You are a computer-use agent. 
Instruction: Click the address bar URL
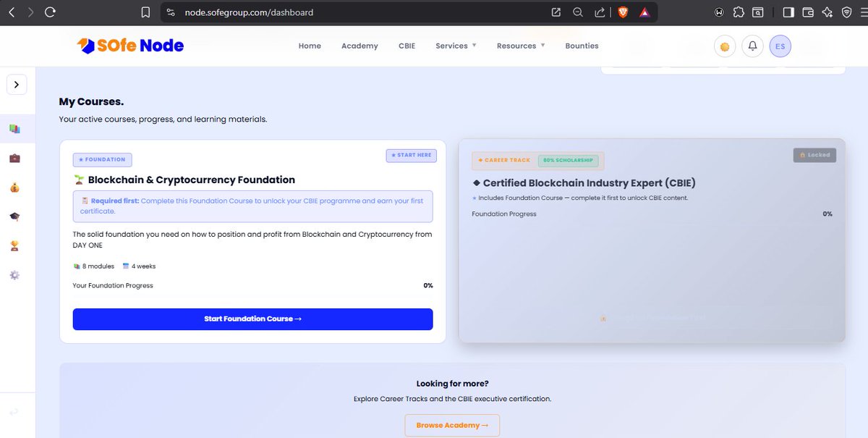(x=249, y=12)
